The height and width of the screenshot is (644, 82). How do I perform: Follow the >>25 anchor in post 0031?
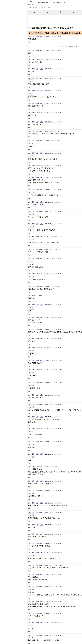point(31,372)
